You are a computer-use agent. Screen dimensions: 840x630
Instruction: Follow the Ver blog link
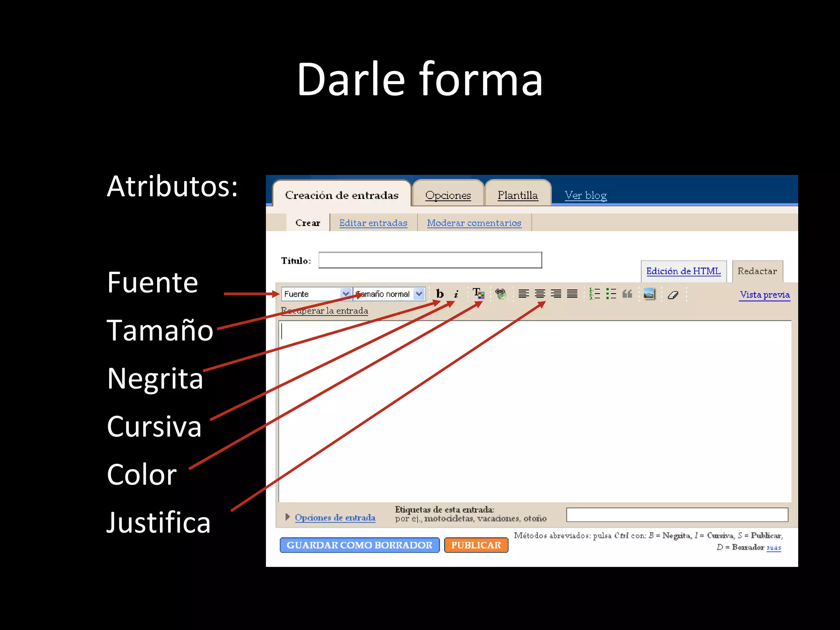[585, 195]
